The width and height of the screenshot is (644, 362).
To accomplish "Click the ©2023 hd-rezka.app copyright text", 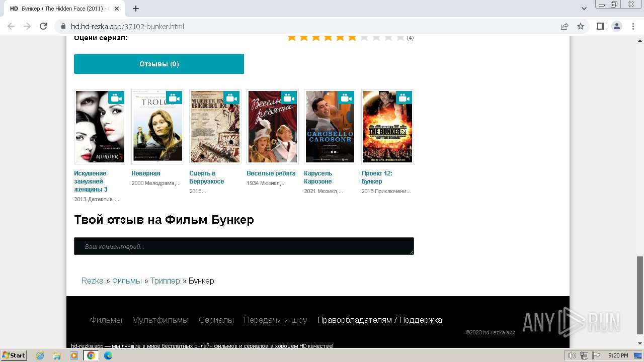I will (x=491, y=332).
